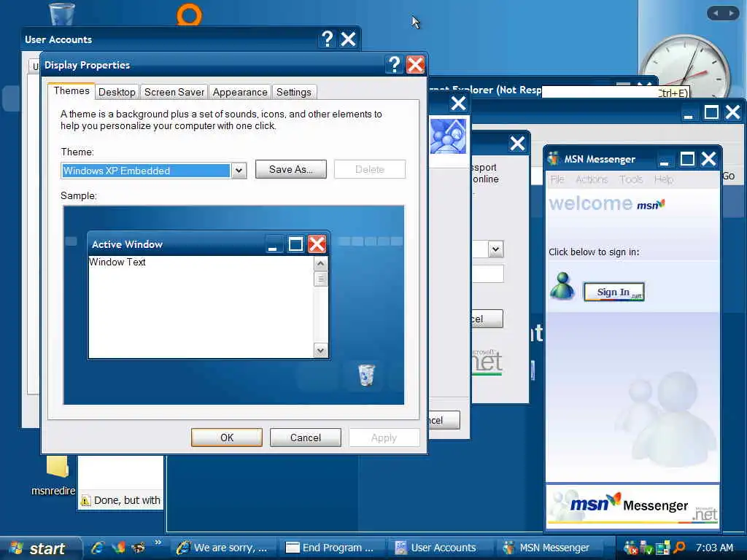Click the network computers tray icon
The width and height of the screenshot is (747, 560).
[x=662, y=548]
